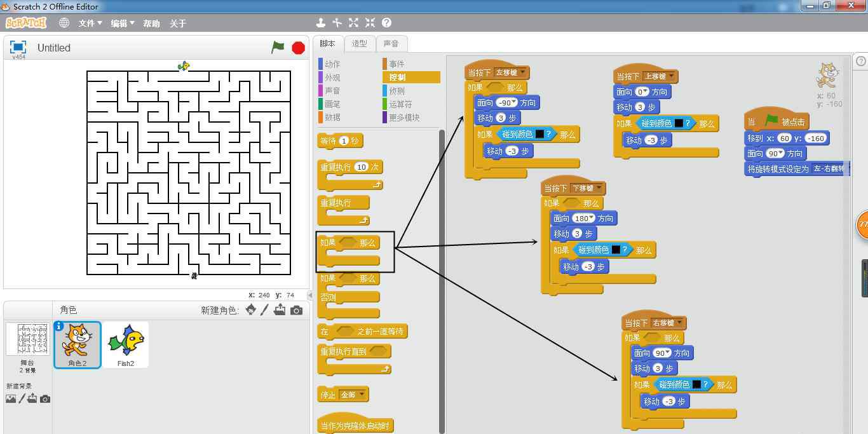Collapse the stage with the small arrow
Screen dimensions: 868x434
pos(310,295)
